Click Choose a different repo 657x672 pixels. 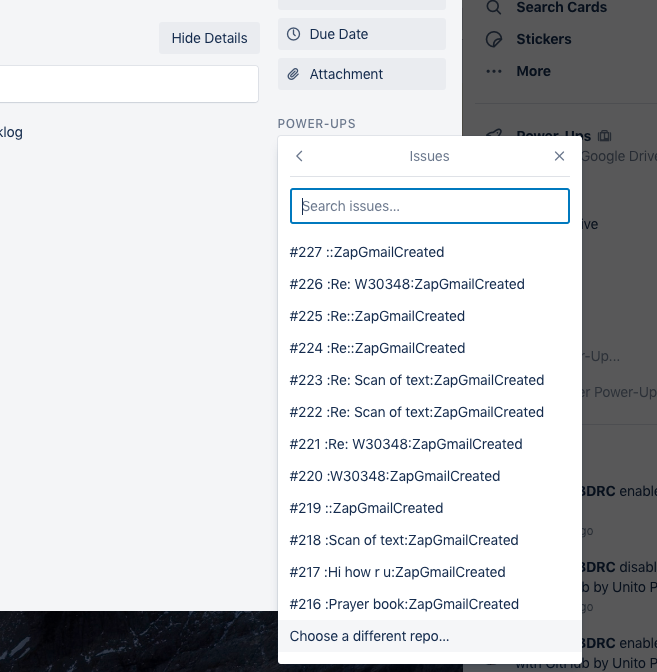[430, 636]
